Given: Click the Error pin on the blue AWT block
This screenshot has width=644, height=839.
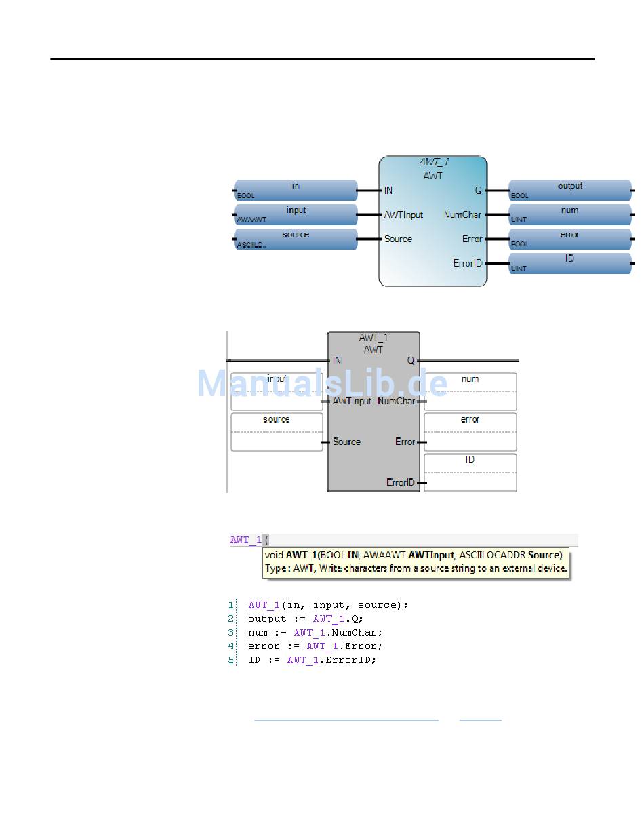Looking at the screenshot, I should click(472, 239).
